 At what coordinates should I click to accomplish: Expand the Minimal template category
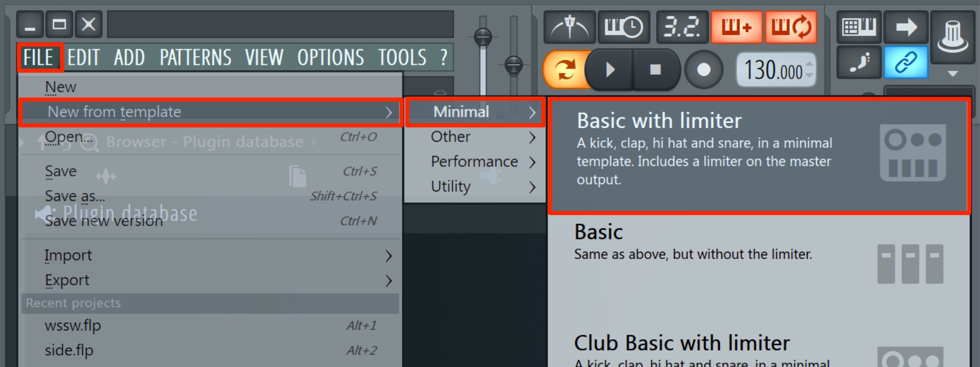pyautogui.click(x=475, y=112)
